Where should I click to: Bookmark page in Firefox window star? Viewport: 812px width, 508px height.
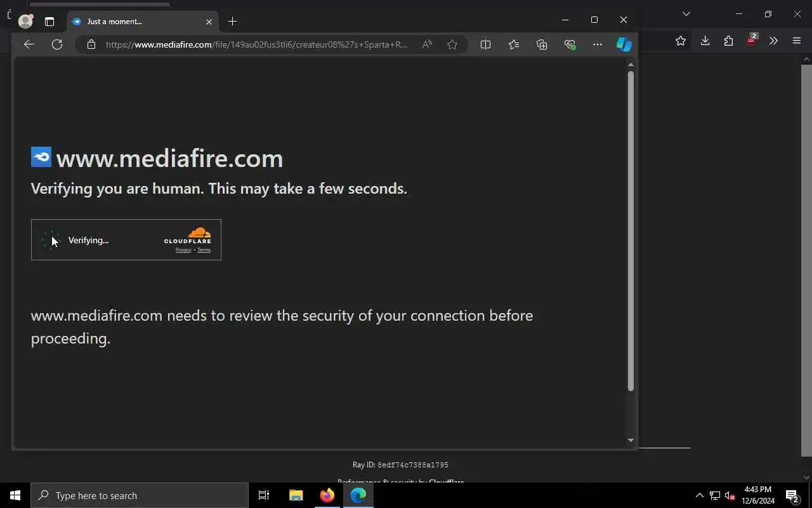(681, 41)
